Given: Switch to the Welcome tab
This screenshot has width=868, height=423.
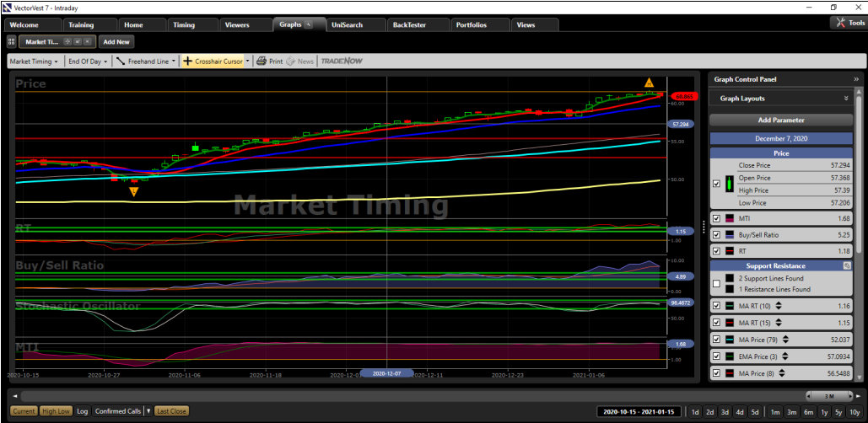Looking at the screenshot, I should tap(33, 25).
